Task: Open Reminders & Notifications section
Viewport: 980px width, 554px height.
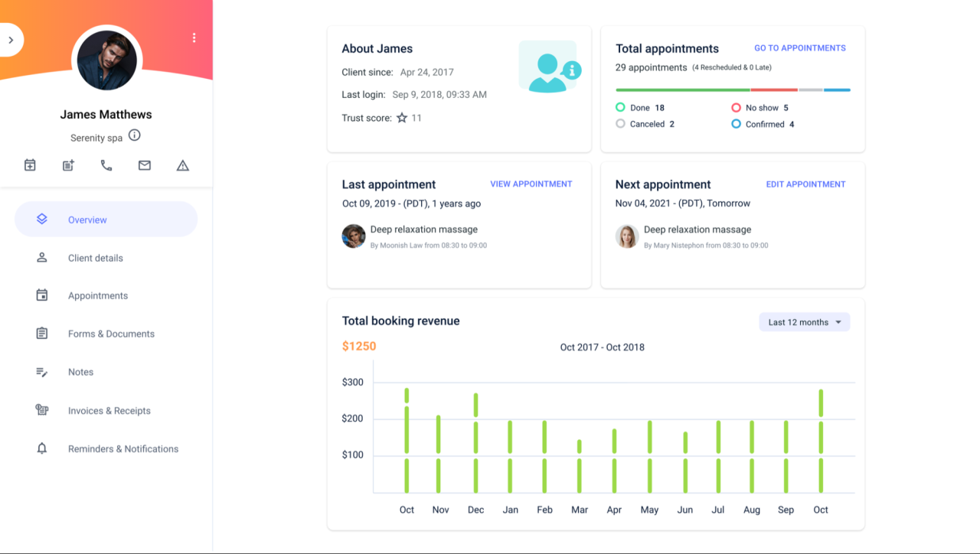Action: click(x=122, y=449)
